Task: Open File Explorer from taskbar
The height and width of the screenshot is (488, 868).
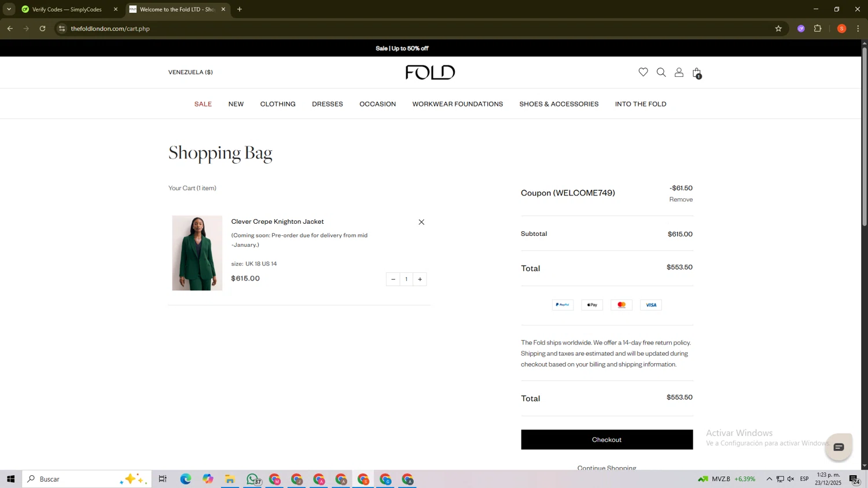Action: [230, 479]
